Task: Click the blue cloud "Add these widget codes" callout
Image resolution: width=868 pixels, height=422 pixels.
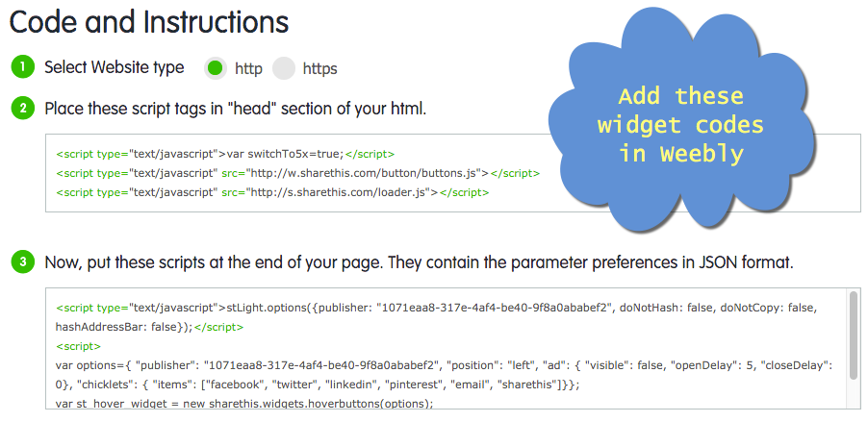Action: click(680, 125)
